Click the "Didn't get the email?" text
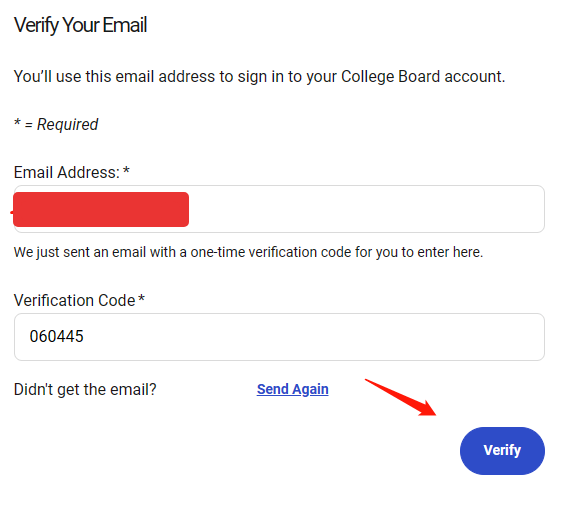573x507 pixels. [x=85, y=389]
